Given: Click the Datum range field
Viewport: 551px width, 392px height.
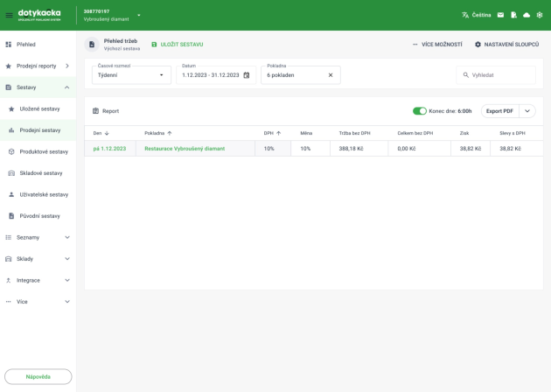Looking at the screenshot, I should point(216,75).
